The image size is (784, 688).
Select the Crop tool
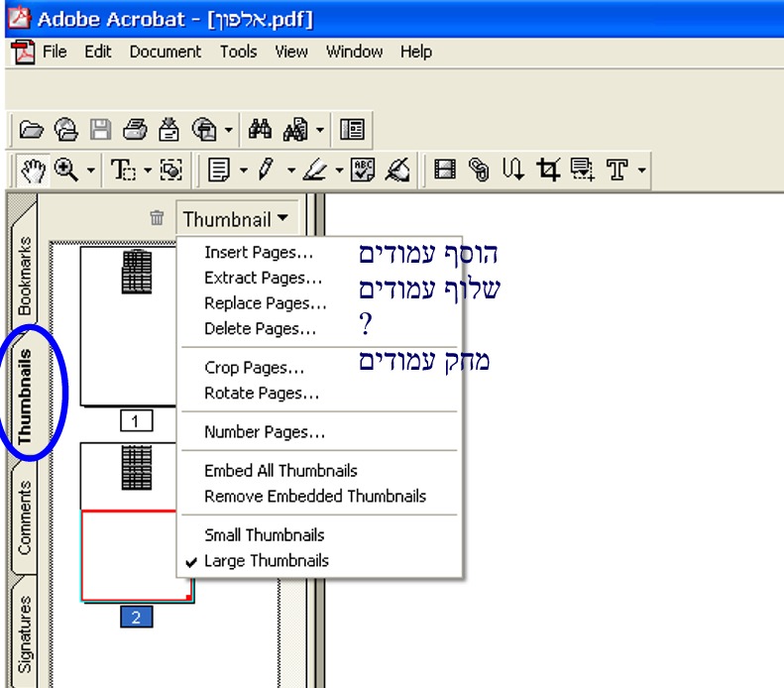coord(548,170)
